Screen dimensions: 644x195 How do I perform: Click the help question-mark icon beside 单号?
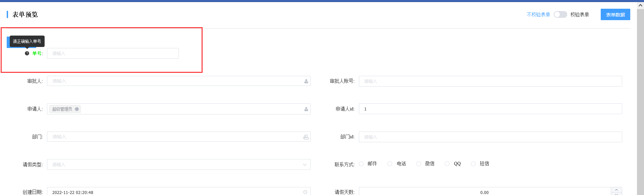27,53
